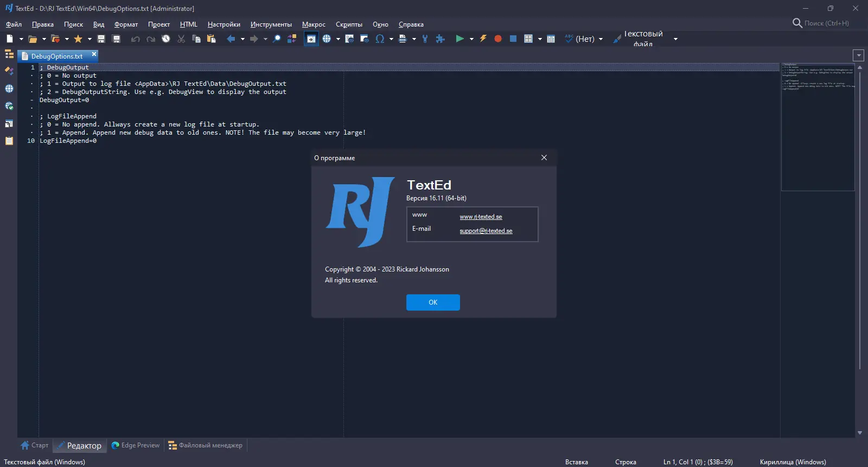
Task: Save the file with the floppy disk icon
Action: (101, 39)
